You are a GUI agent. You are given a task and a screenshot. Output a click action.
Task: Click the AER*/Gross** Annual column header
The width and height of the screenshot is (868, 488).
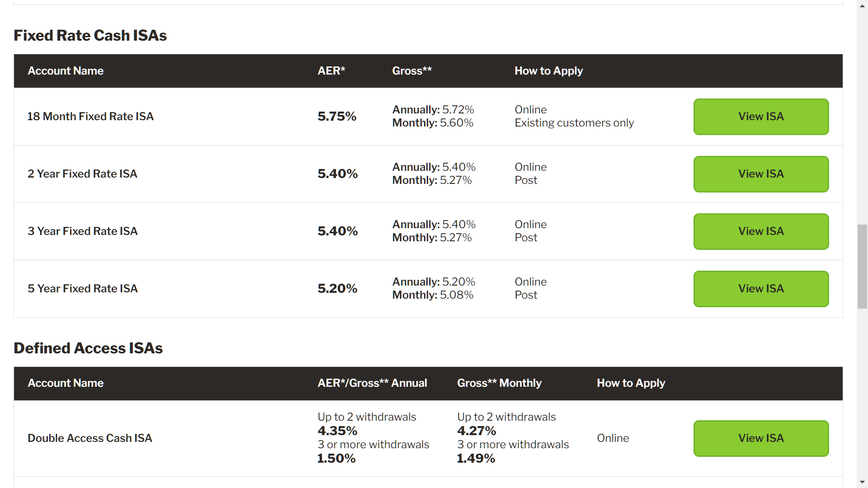pyautogui.click(x=372, y=383)
